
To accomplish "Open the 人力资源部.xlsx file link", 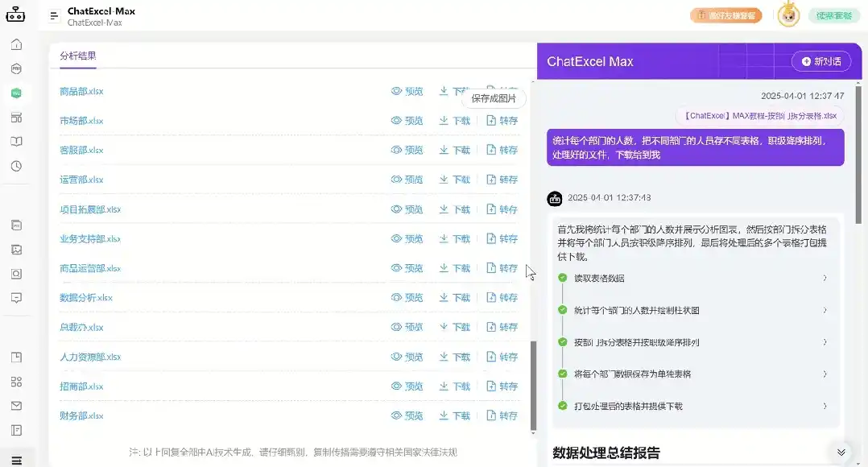I will tap(90, 357).
